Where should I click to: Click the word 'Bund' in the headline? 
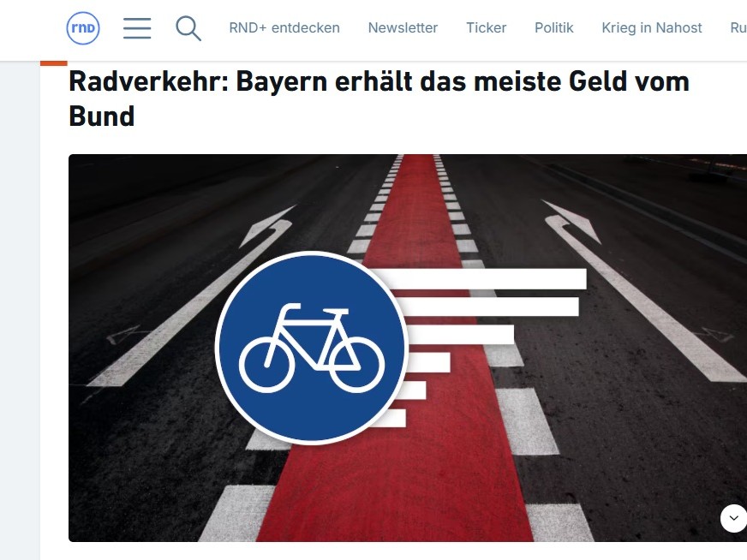(102, 116)
